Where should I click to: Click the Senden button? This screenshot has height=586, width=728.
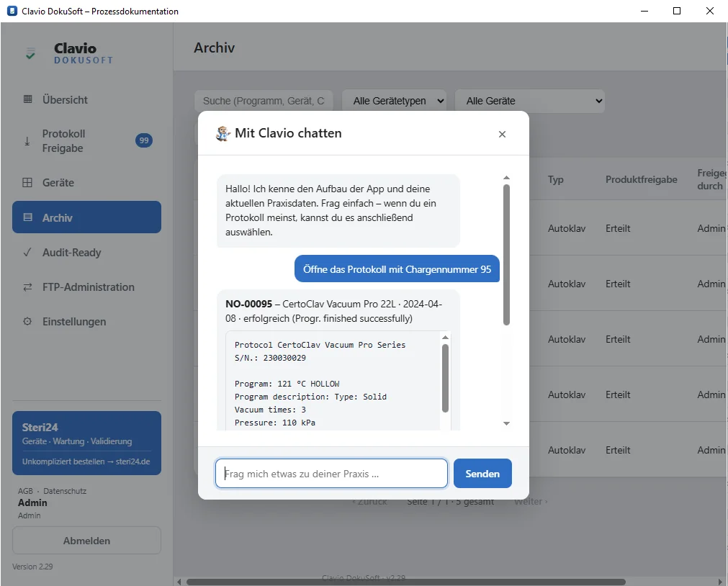(x=482, y=473)
